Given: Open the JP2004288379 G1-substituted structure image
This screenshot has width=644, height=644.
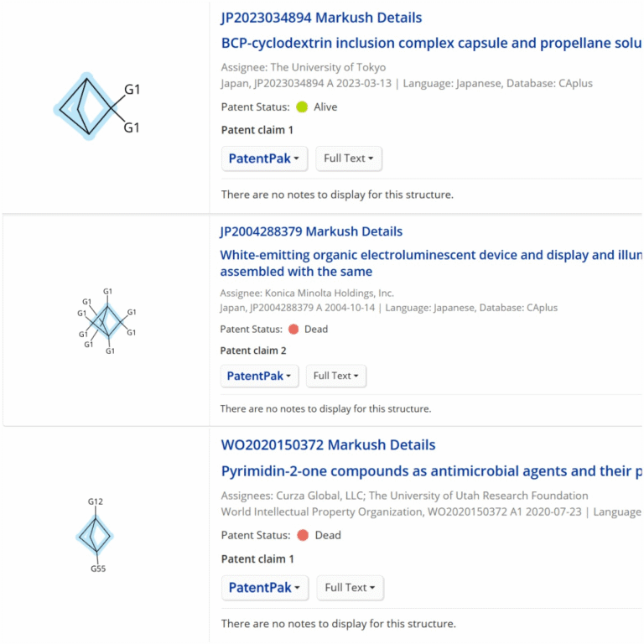Looking at the screenshot, I should tap(107, 321).
